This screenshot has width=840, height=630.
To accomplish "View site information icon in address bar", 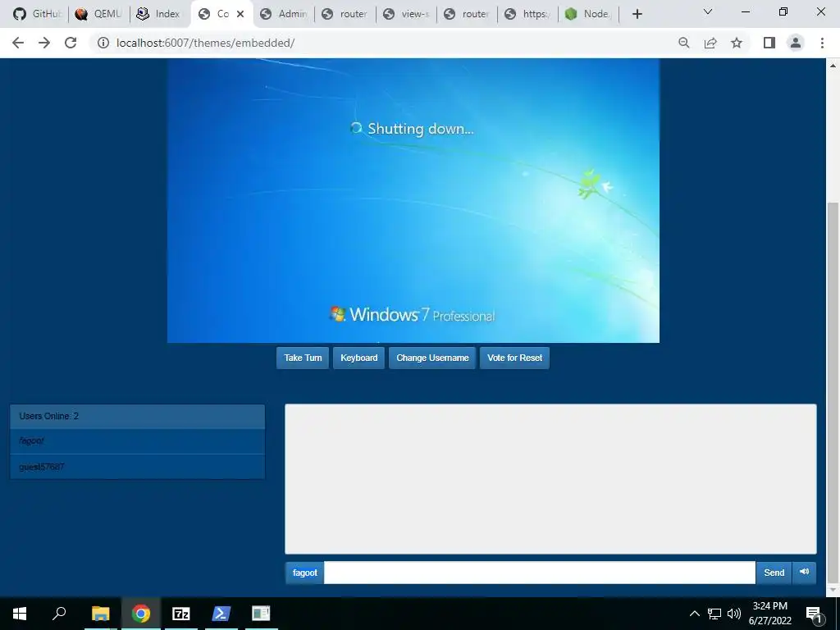I will (103, 43).
